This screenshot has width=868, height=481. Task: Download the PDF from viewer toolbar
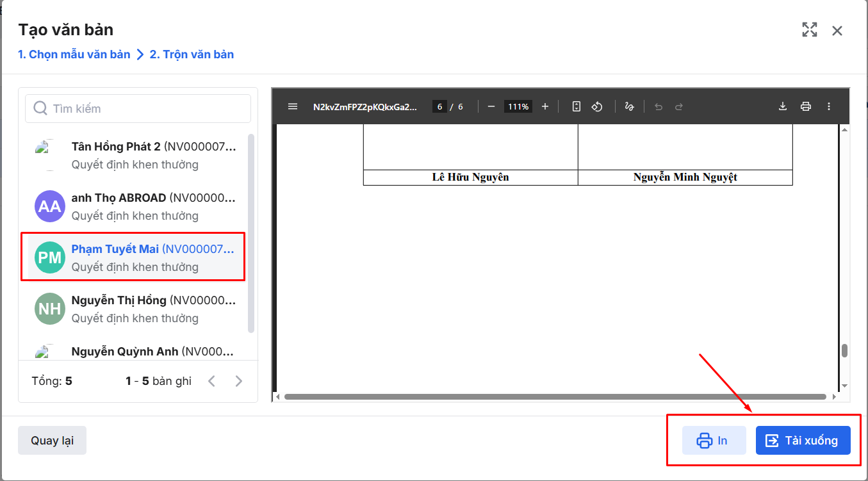click(x=782, y=106)
